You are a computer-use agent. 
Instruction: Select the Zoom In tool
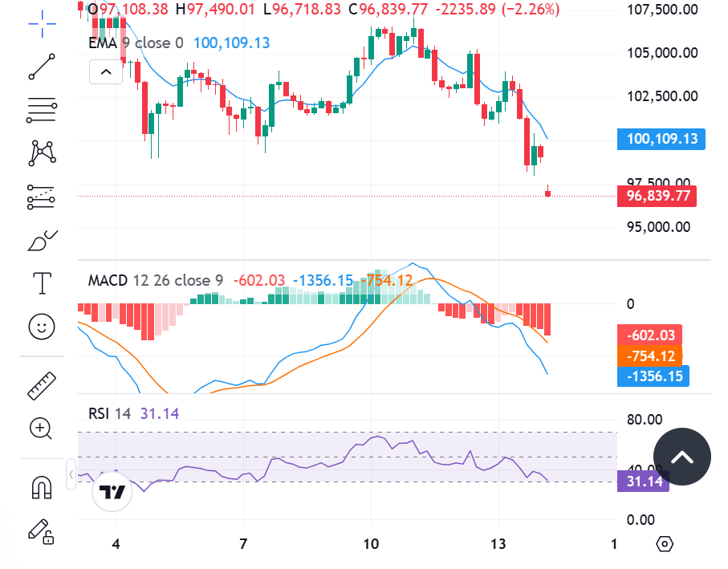point(42,429)
